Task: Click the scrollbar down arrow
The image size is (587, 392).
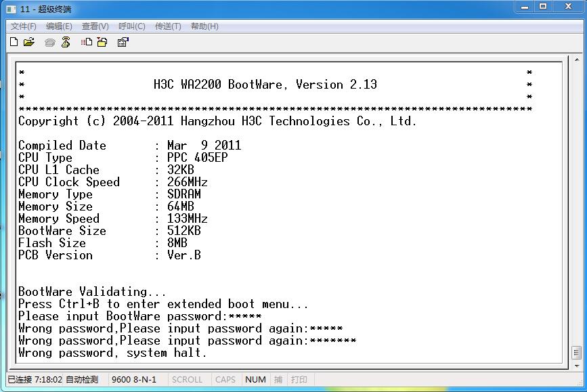Action: pos(577,366)
